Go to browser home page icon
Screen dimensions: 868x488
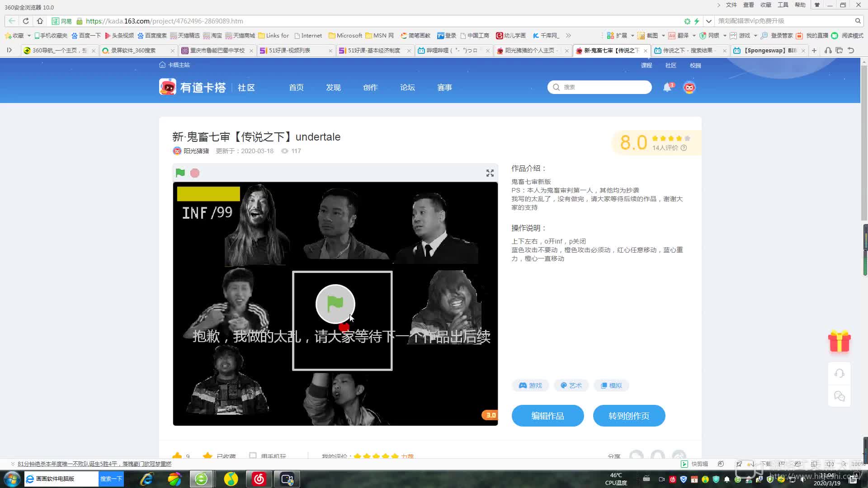[40, 21]
